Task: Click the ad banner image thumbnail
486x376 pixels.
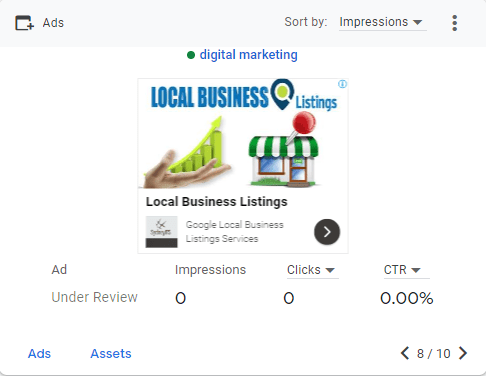Action: [243, 133]
